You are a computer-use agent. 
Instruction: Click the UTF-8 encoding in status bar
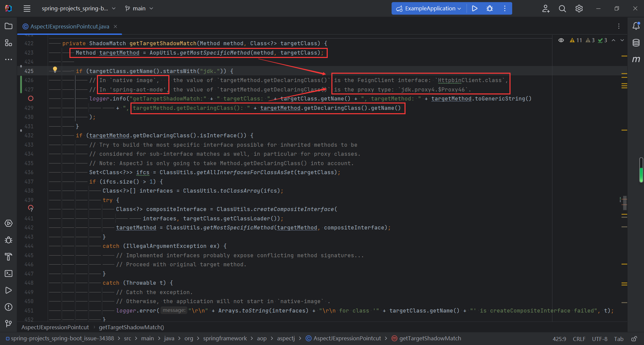click(x=599, y=339)
